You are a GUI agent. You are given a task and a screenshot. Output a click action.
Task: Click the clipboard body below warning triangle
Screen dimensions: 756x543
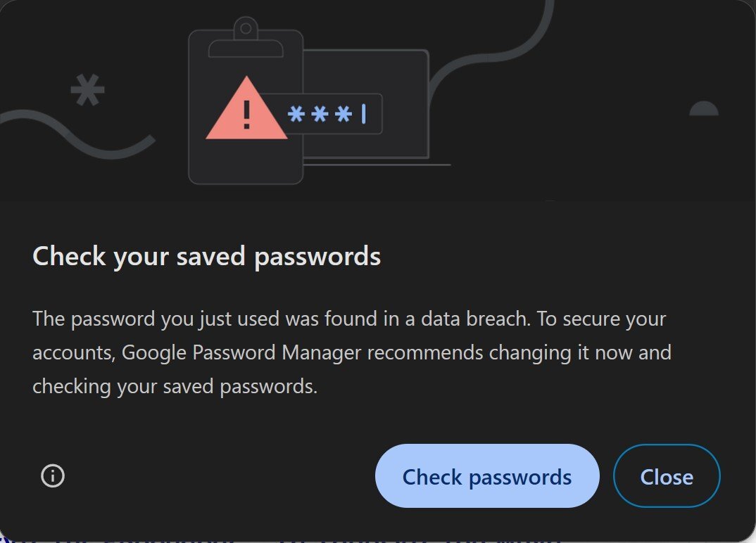[246, 161]
